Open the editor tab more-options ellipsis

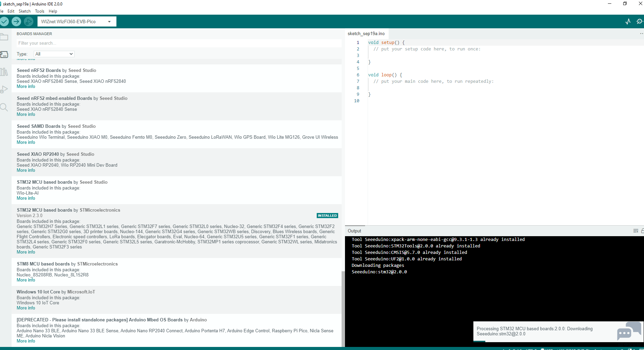click(x=641, y=33)
